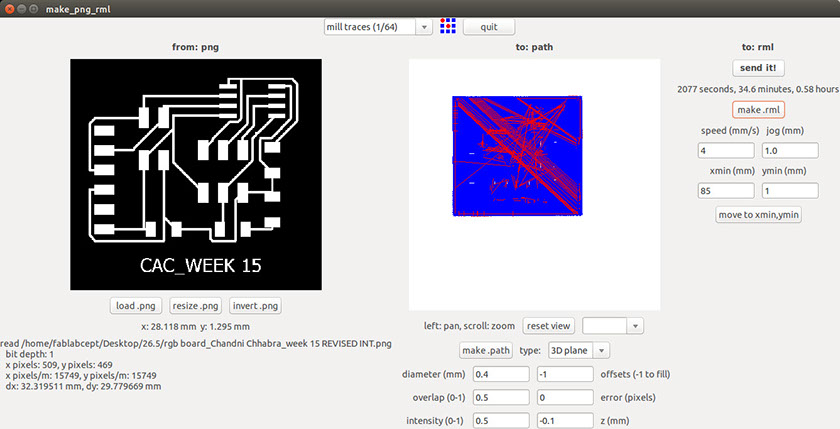Edit the jog (mm) field
Viewport: 840px width, 429px height.
[x=790, y=150]
